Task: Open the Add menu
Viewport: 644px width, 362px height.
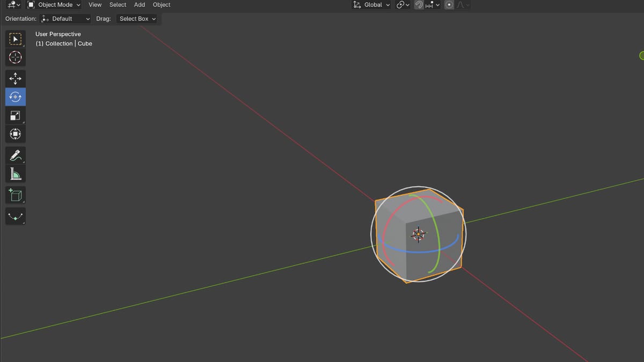Action: (x=140, y=5)
